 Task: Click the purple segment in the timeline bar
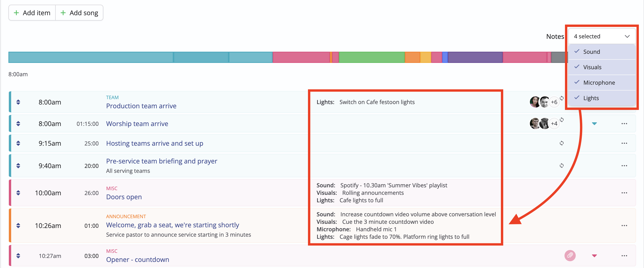tap(475, 57)
